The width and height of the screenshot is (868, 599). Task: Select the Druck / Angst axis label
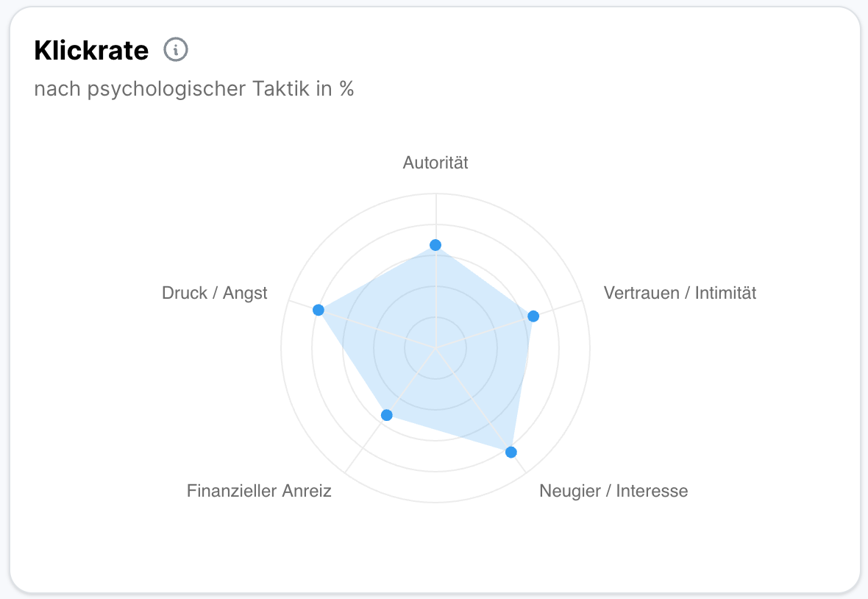pos(215,293)
